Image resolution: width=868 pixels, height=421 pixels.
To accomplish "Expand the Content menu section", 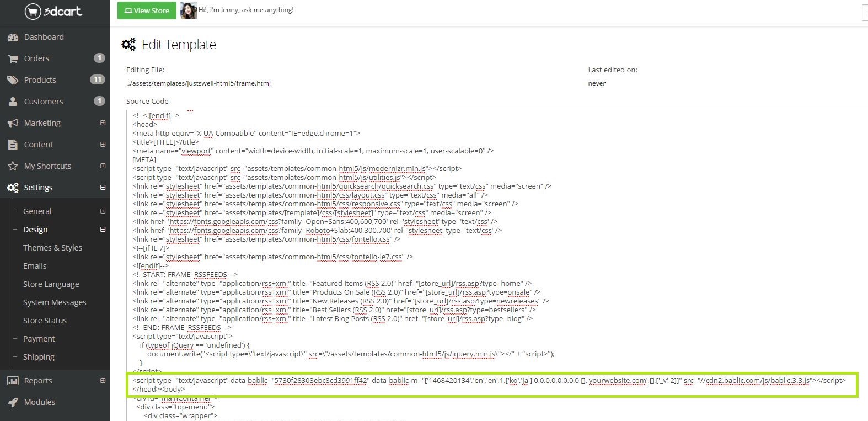I will coord(103,145).
